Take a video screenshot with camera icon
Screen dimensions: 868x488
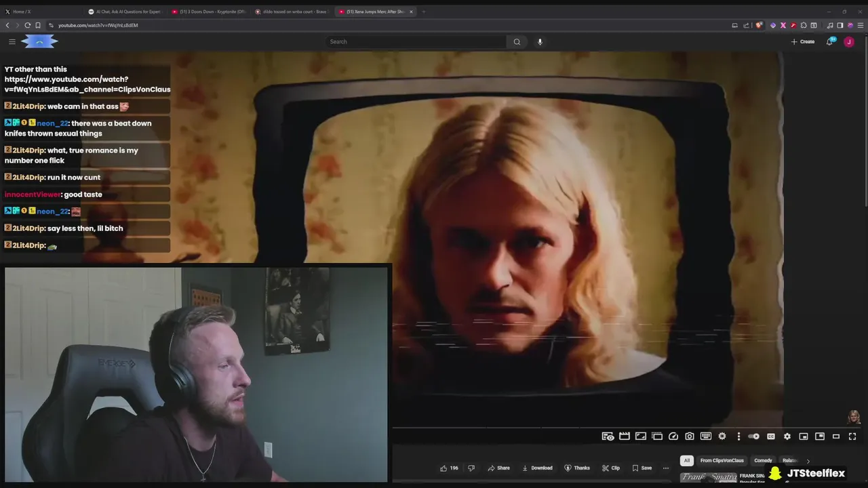pos(690,436)
